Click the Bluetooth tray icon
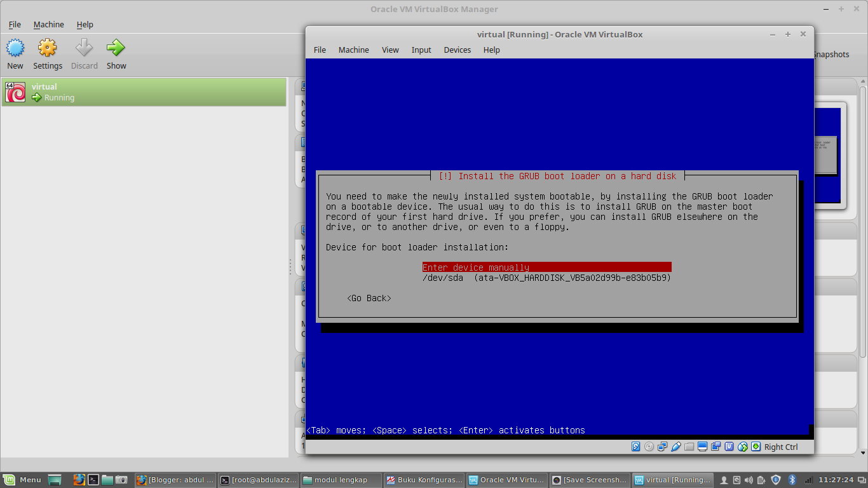868x488 pixels. point(792,480)
